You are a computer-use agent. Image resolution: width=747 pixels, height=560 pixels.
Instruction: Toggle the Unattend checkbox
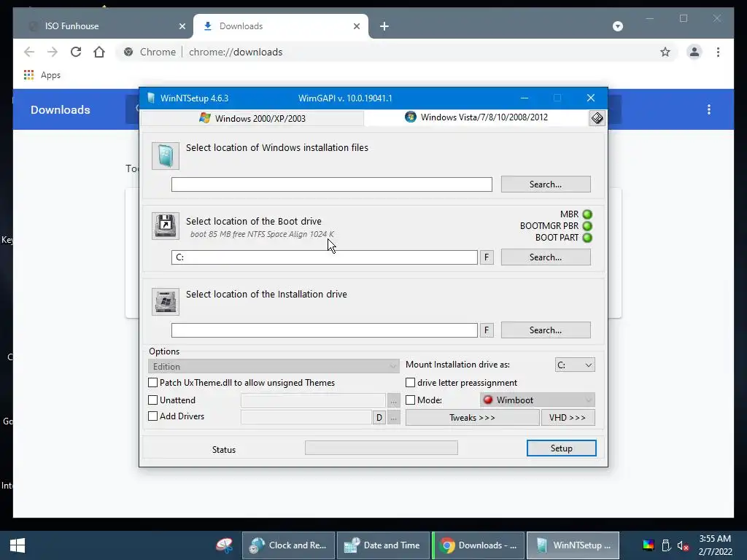[153, 400]
